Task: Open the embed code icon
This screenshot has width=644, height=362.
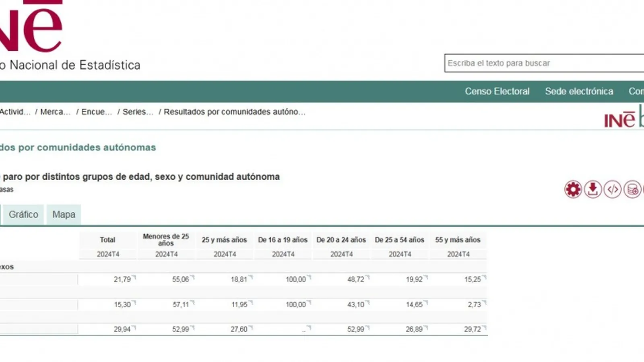Action: pos(612,189)
